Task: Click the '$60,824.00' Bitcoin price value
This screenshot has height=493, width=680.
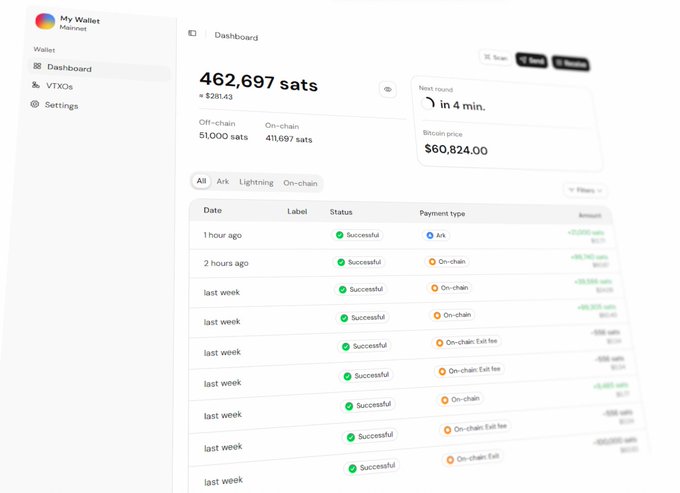Action: click(456, 150)
